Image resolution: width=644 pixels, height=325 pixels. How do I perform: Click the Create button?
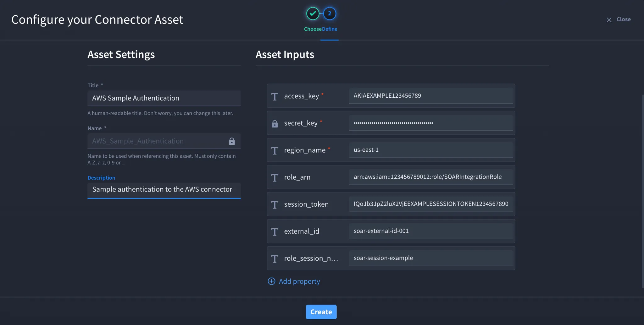coord(321,312)
